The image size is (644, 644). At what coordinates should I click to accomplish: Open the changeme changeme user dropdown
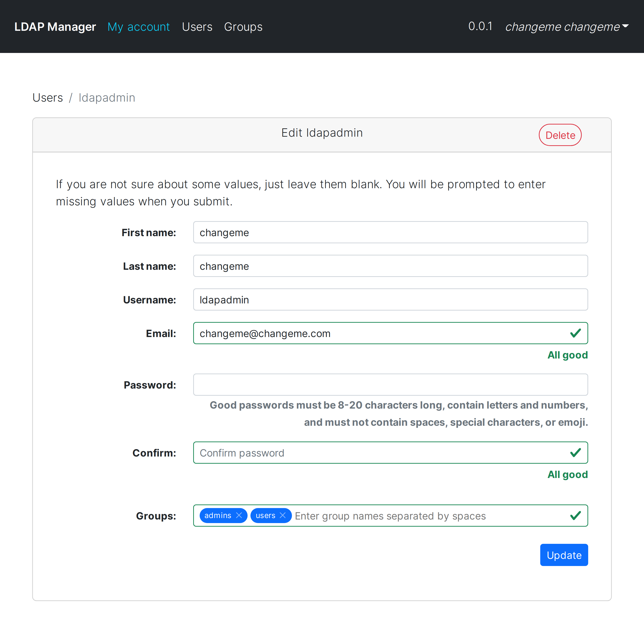[x=567, y=27]
